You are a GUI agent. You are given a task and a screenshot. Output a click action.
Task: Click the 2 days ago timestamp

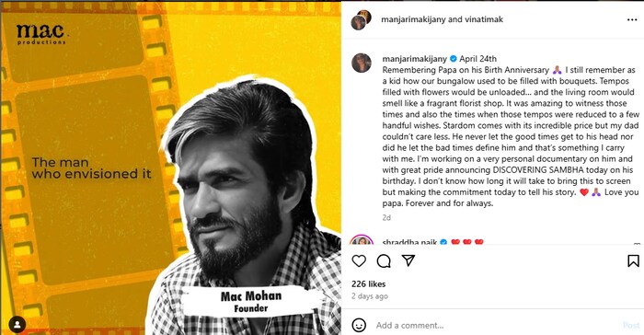click(x=370, y=296)
